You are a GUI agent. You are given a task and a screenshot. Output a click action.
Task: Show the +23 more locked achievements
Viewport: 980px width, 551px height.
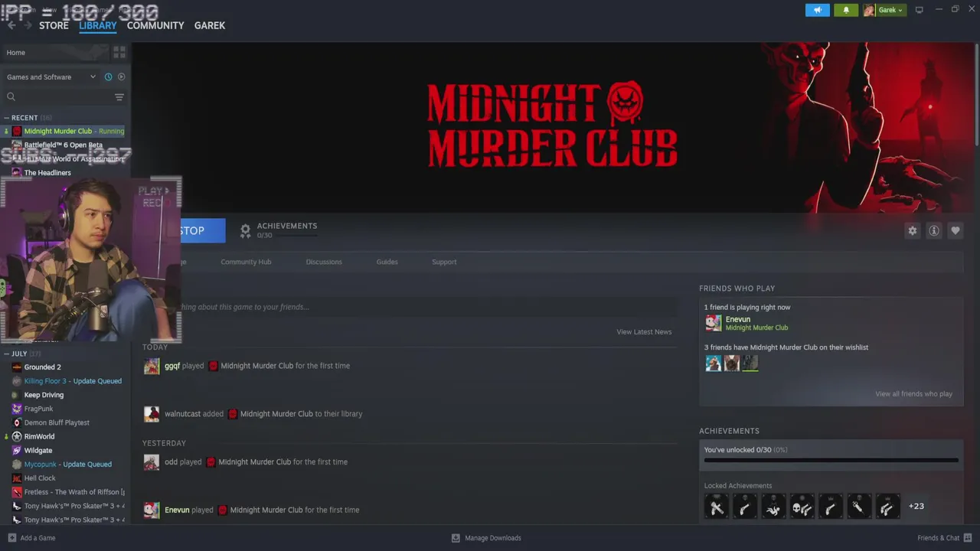pos(916,506)
